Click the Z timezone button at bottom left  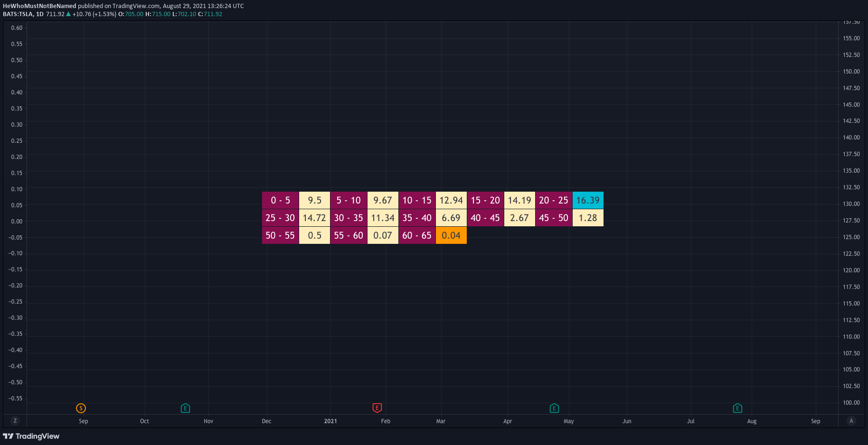pyautogui.click(x=15, y=421)
